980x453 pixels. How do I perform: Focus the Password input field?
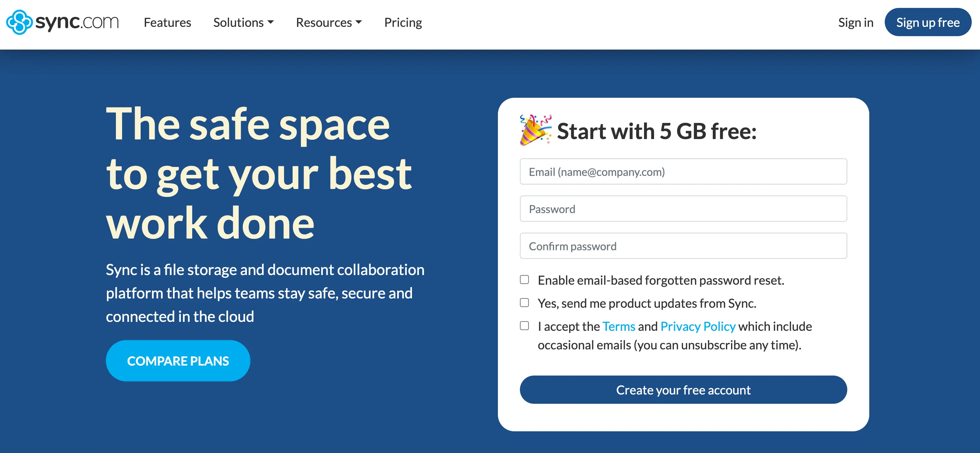(x=683, y=209)
